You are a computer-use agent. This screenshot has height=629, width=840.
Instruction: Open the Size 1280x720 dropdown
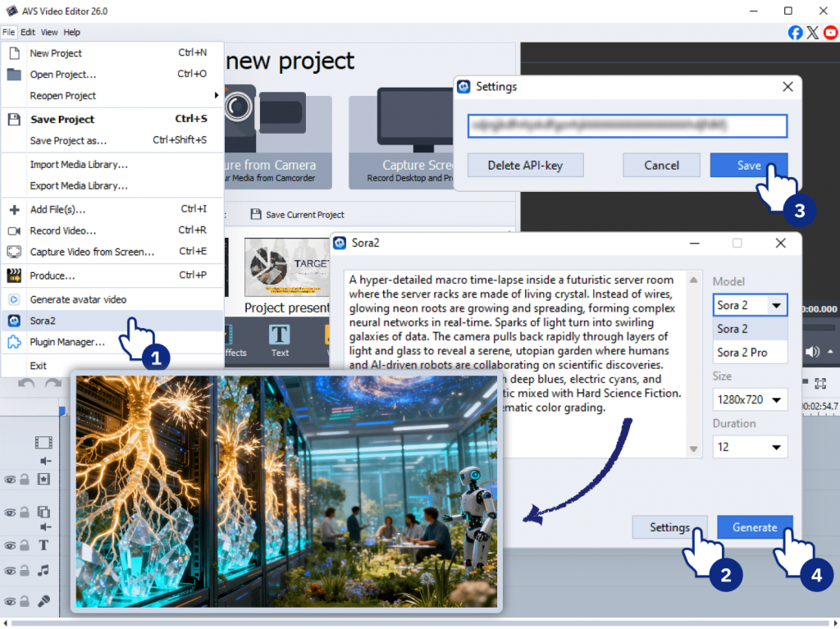tap(750, 399)
